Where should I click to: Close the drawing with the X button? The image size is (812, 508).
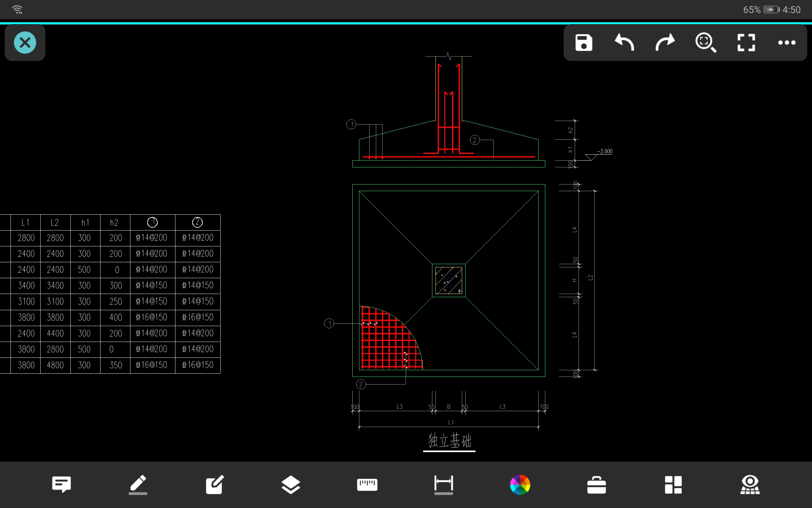[25, 43]
